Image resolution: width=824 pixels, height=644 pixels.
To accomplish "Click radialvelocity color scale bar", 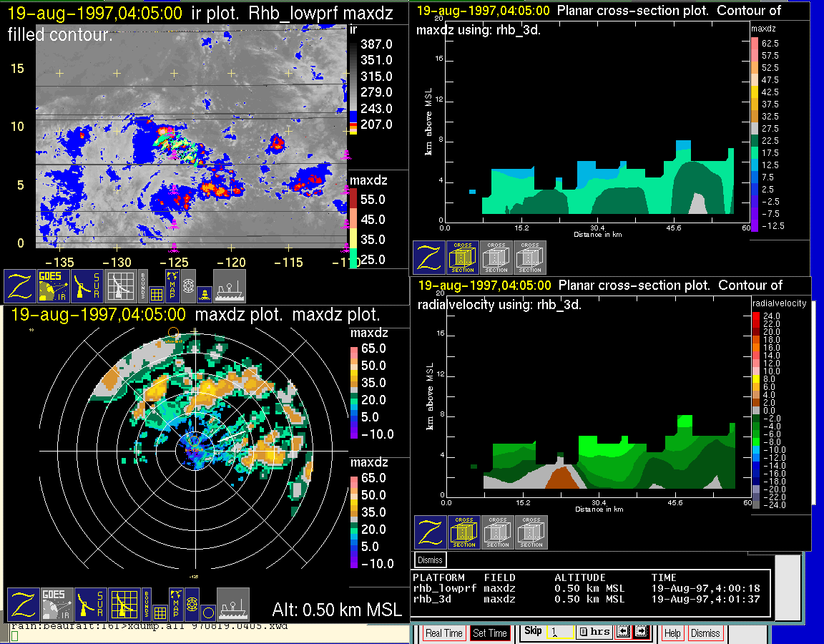I will point(755,410).
